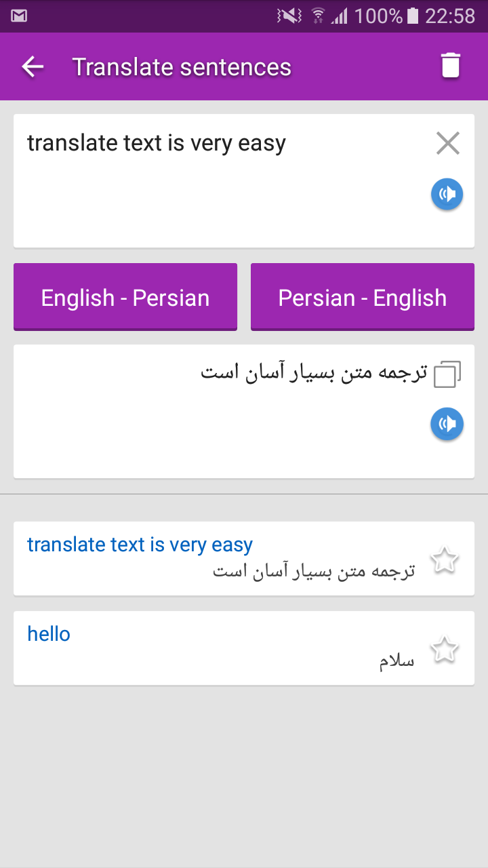Tap the Wi-Fi status icon
The height and width of the screenshot is (868, 488).
pyautogui.click(x=318, y=16)
